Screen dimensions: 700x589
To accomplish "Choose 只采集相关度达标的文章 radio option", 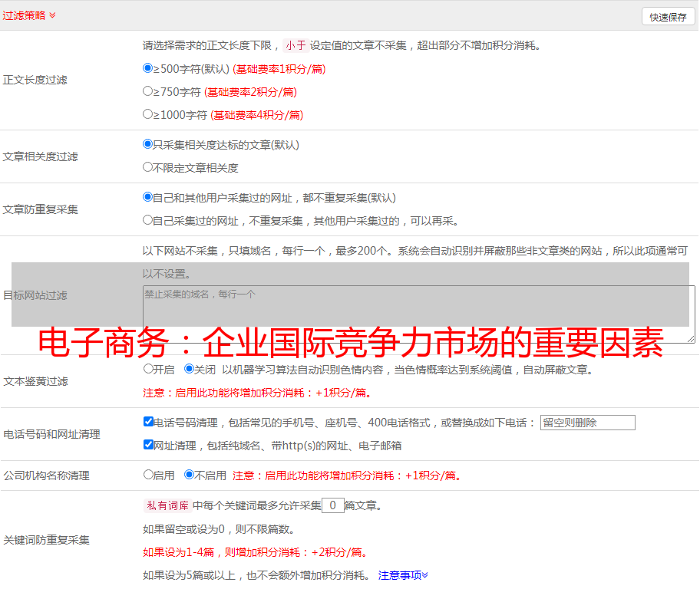I will pyautogui.click(x=148, y=144).
